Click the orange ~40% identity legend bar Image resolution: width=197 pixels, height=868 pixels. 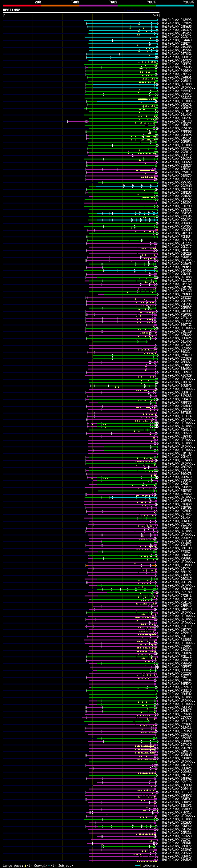[60, 6]
